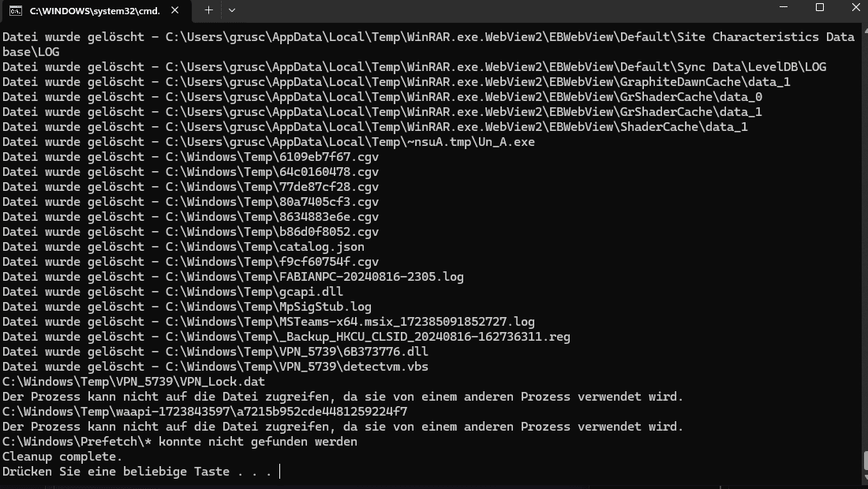The width and height of the screenshot is (868, 489).
Task: Expand the new tab profile dropdown
Action: tap(231, 10)
